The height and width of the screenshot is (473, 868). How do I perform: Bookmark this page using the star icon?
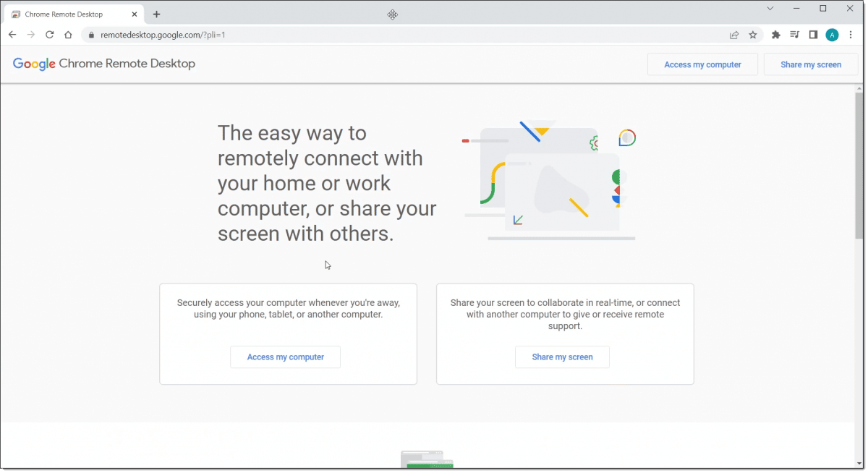[753, 34]
